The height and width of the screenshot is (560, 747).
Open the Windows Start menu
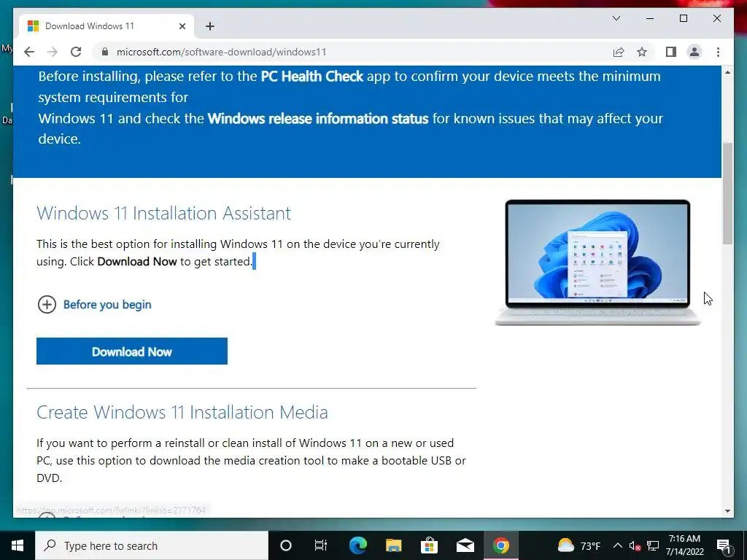pos(18,545)
